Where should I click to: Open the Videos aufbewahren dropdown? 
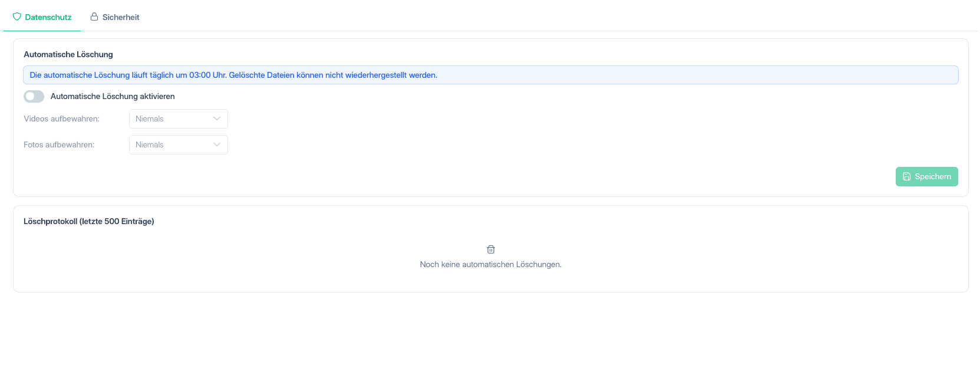point(179,119)
